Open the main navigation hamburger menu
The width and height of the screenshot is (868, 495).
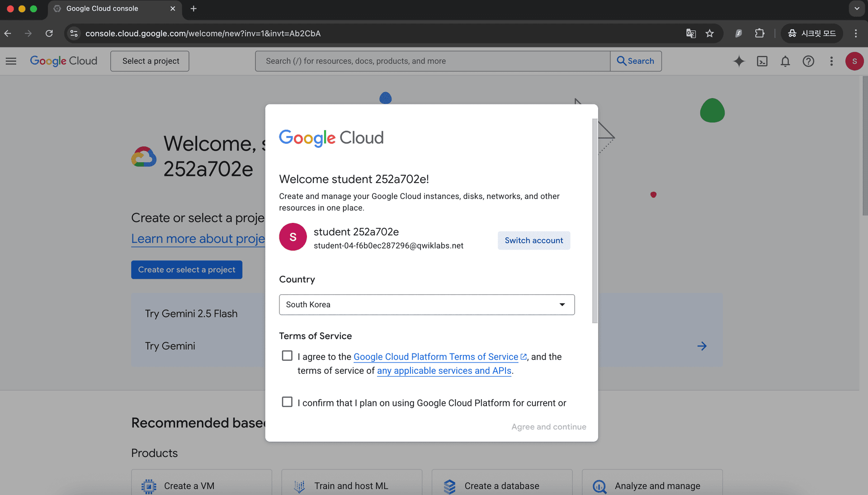click(11, 61)
